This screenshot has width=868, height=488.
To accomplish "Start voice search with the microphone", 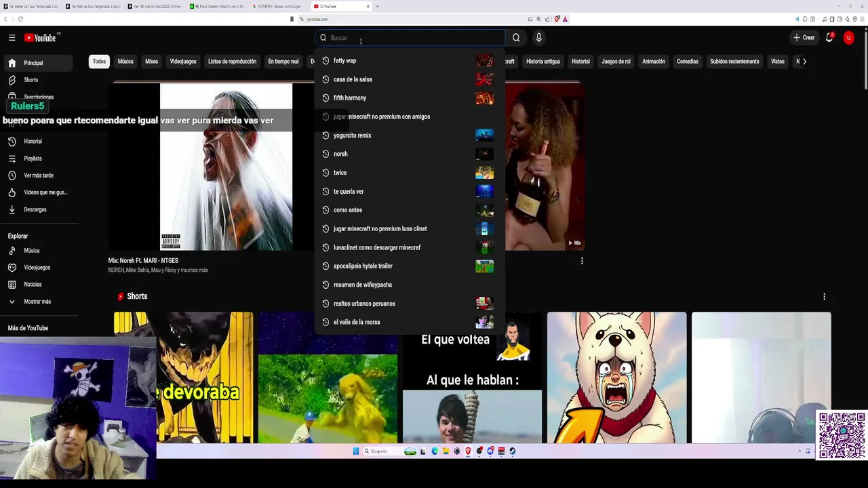I will point(538,38).
